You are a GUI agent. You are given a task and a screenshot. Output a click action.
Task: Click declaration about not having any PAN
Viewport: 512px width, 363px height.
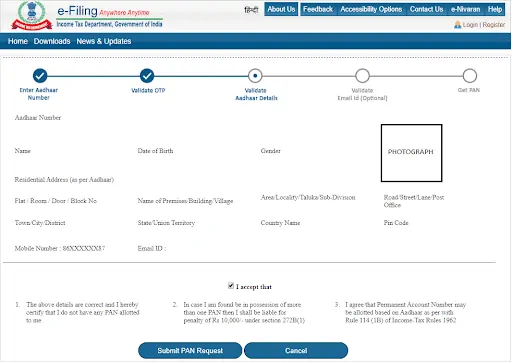[x=82, y=312]
